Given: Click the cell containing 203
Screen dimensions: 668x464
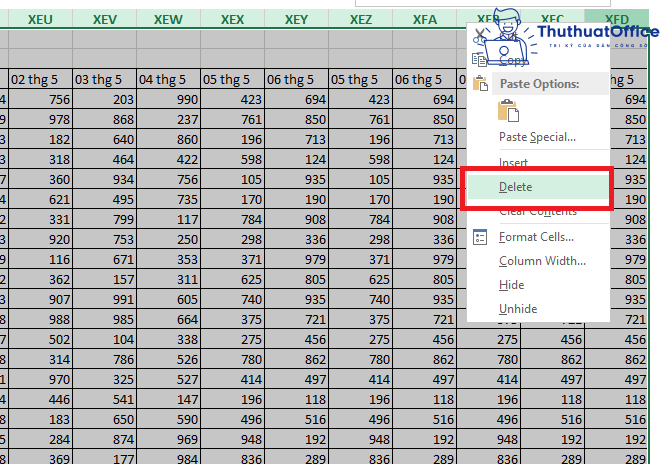Looking at the screenshot, I should pos(105,99).
